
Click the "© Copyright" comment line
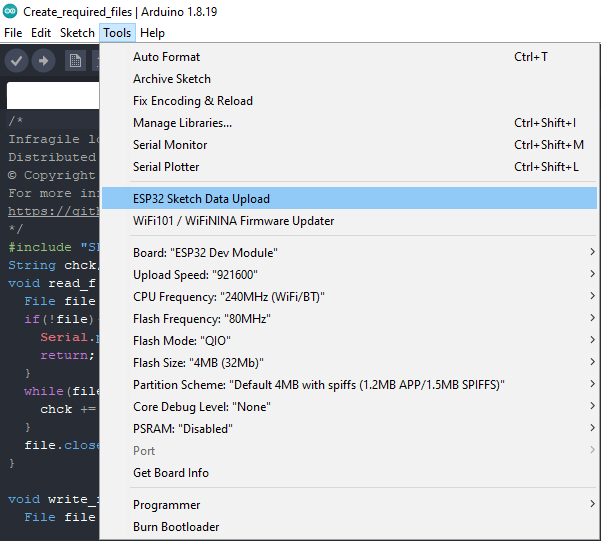(x=51, y=175)
